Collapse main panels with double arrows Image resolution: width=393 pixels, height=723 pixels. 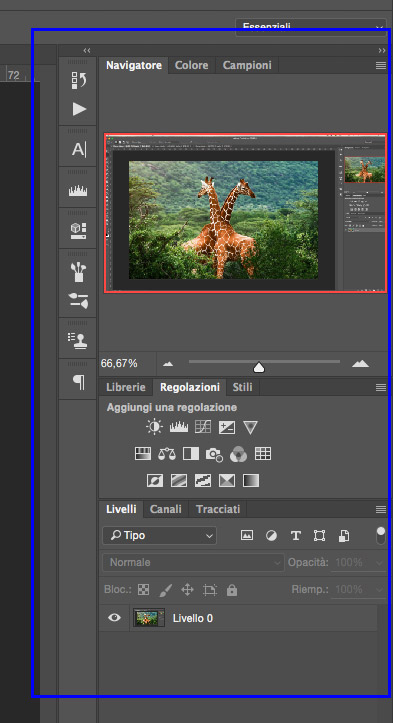[382, 50]
